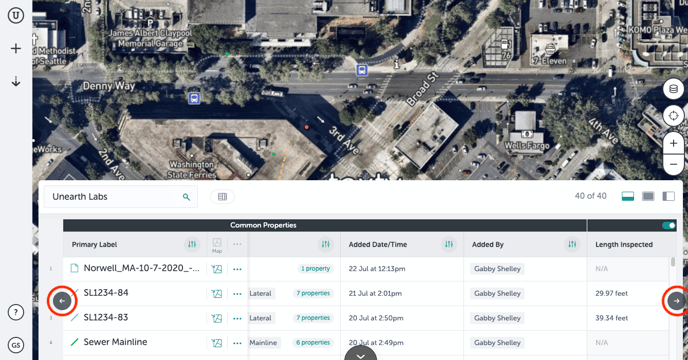Open the help question mark icon
Image resolution: width=688 pixels, height=360 pixels.
coord(16,313)
